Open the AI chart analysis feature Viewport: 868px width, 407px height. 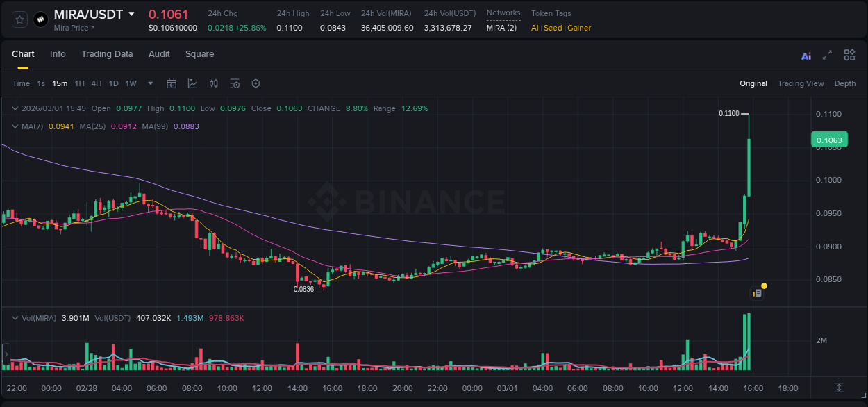(x=806, y=54)
